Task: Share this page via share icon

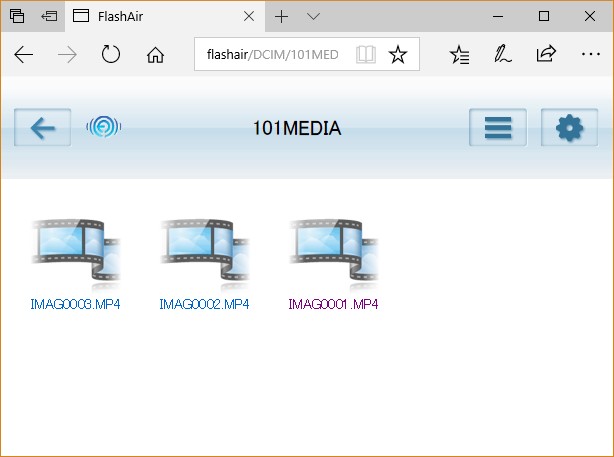Action: (x=546, y=54)
